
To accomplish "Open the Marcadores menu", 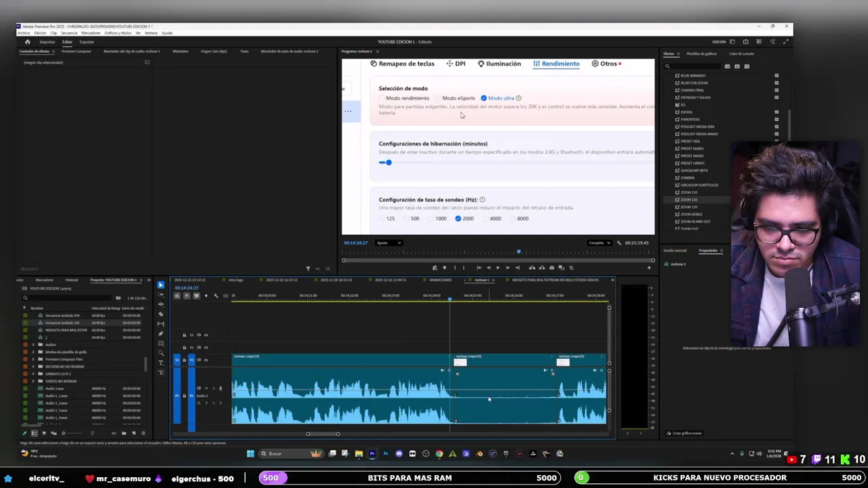I will [91, 33].
